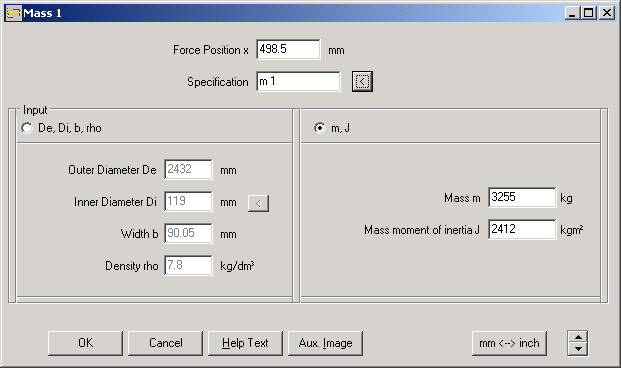Viewport: 621px width, 368px height.
Task: Click the Outer Diameter De field
Action: (x=189, y=170)
